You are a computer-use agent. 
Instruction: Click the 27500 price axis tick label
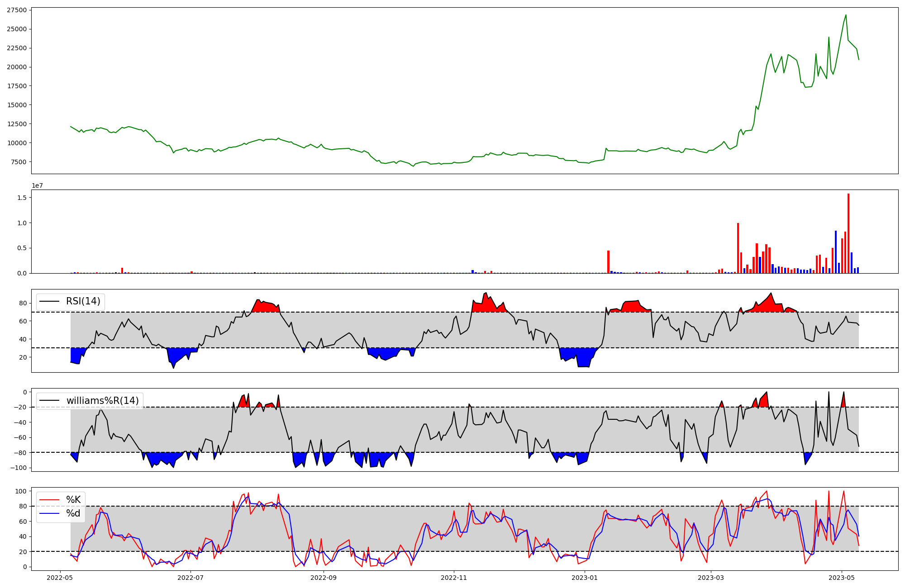tap(17, 10)
